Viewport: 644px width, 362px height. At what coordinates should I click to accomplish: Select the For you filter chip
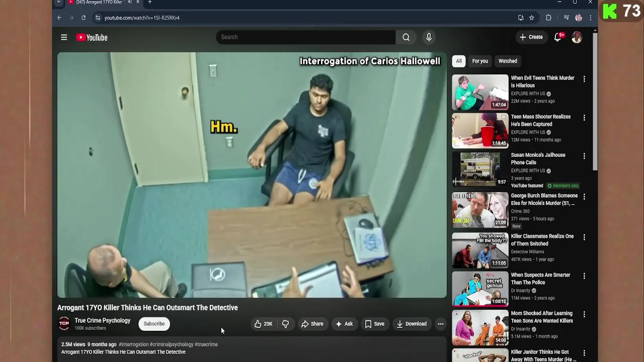coord(480,61)
